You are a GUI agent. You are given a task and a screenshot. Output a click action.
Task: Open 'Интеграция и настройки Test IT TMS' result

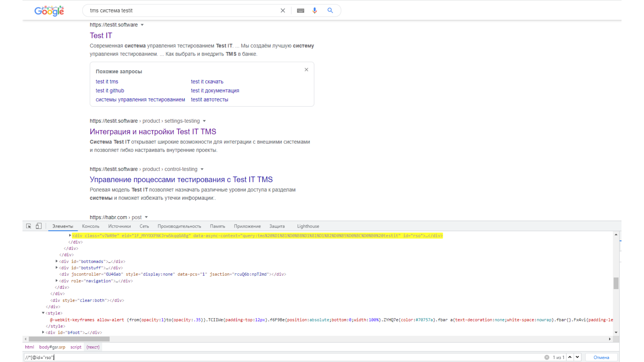153,132
